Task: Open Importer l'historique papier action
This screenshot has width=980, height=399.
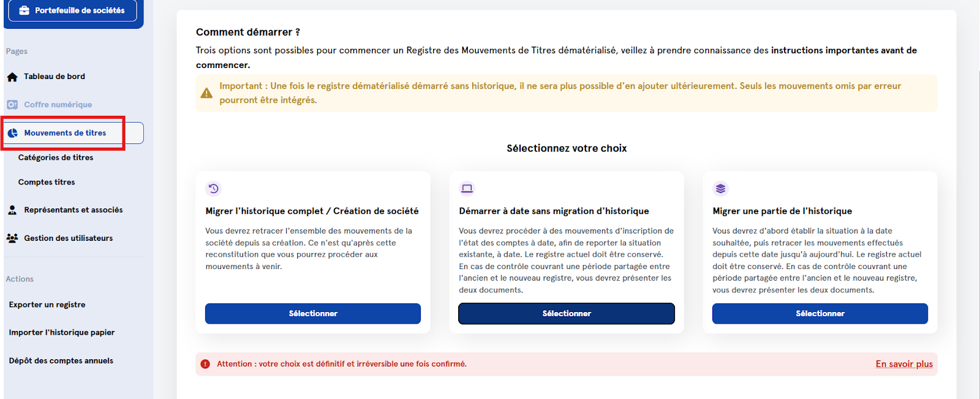Action: click(x=62, y=332)
